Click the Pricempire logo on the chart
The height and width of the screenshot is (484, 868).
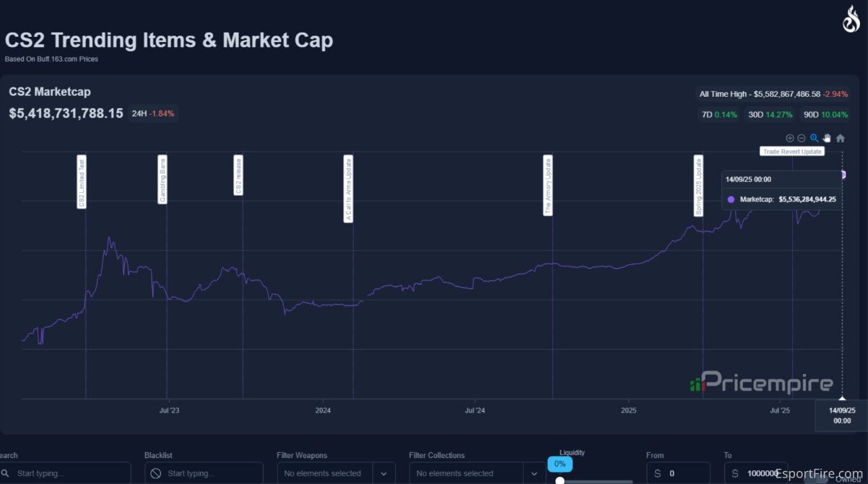761,382
